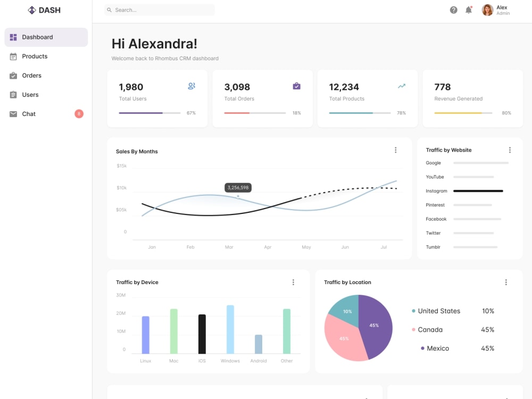Click the Facebook traffic row label
This screenshot has height=399, width=532.
[436, 219]
